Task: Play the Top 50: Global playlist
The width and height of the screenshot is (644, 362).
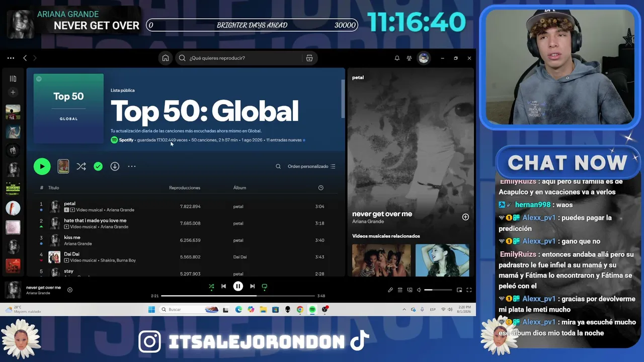Action: [42, 166]
